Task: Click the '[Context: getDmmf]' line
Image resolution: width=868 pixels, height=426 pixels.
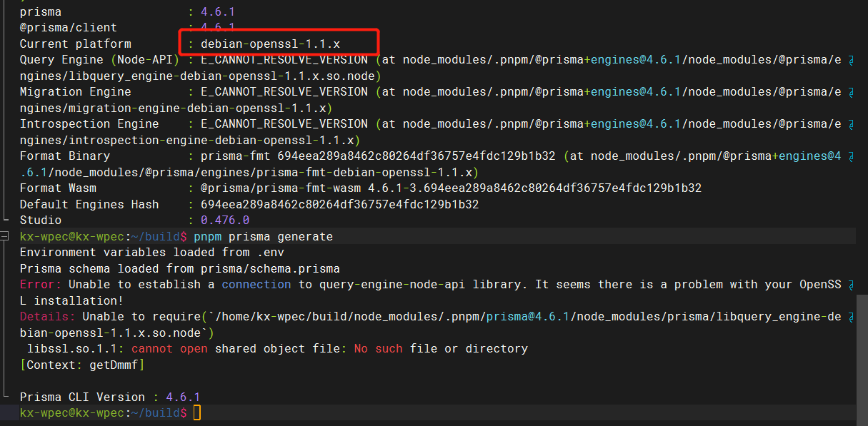Action: tap(83, 365)
